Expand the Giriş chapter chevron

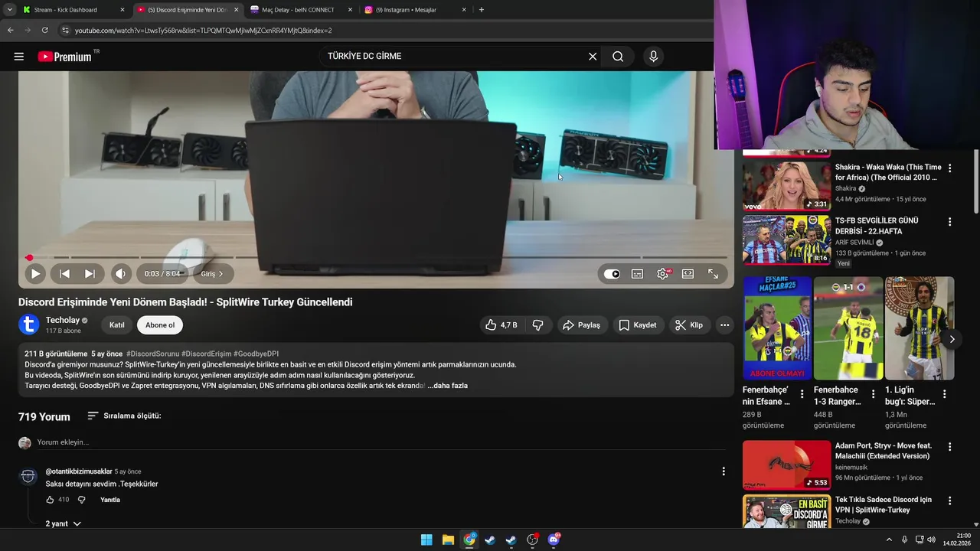click(x=220, y=274)
